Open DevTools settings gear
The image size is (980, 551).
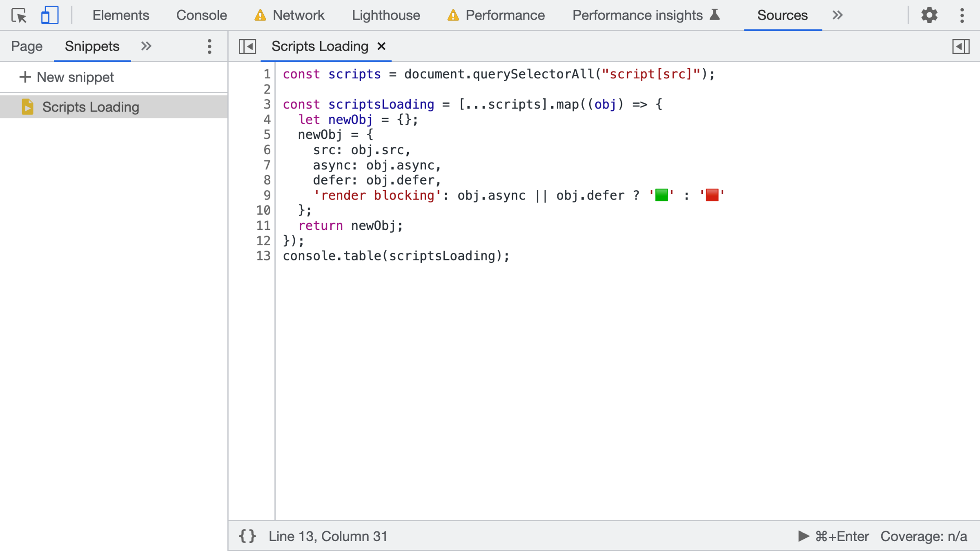[x=929, y=16]
